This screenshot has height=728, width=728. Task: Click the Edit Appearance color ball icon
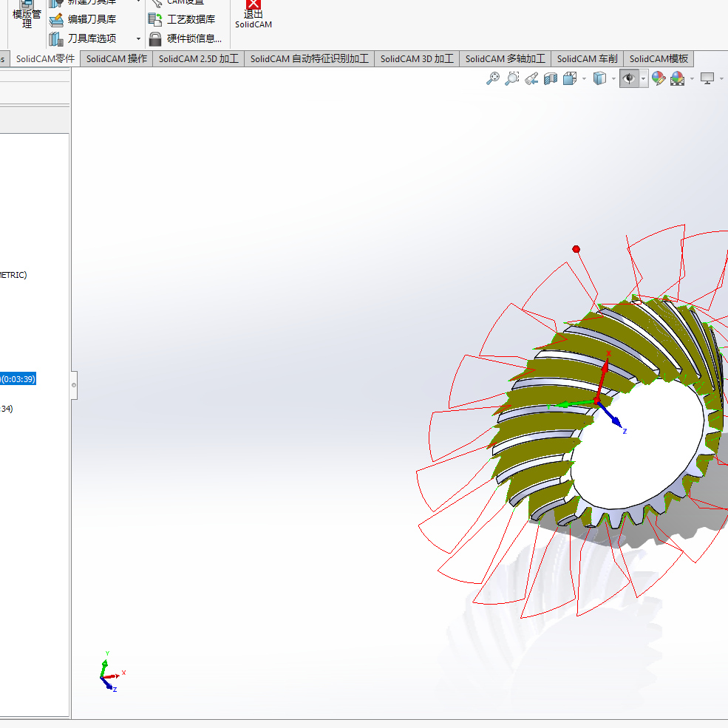658,78
